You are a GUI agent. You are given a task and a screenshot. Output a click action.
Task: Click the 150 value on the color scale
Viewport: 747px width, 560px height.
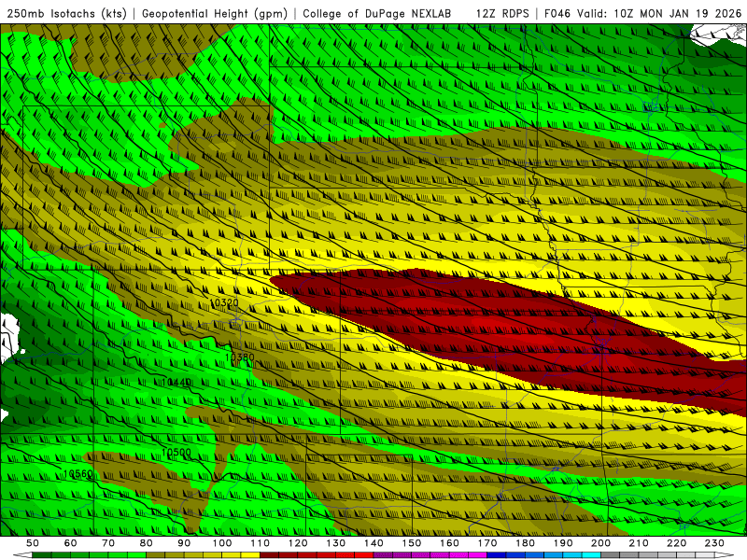412,543
